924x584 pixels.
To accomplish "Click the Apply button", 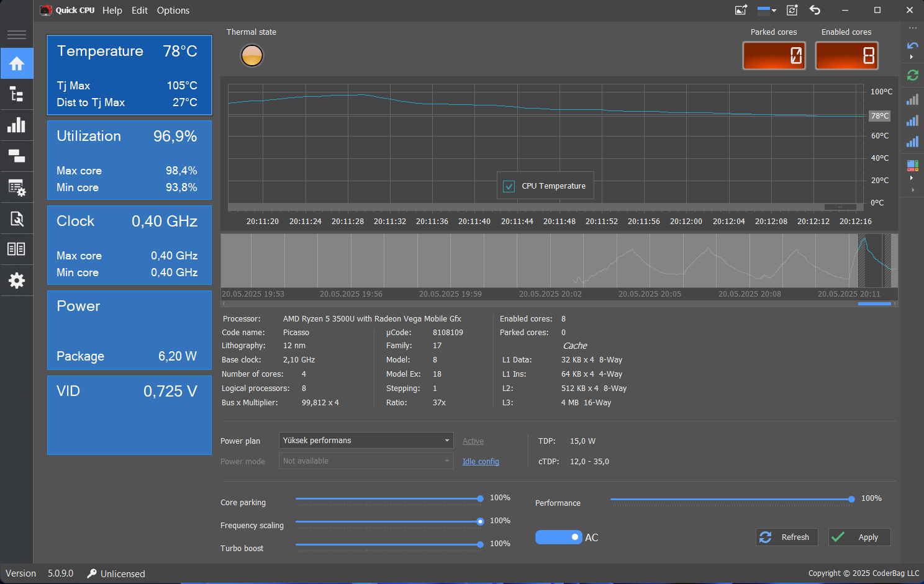I will click(859, 537).
